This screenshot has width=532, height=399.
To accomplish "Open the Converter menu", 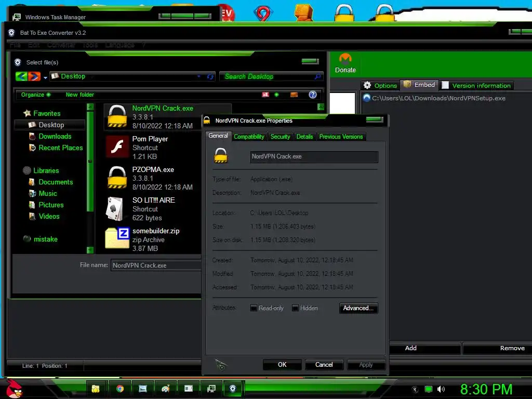I will point(61,45).
